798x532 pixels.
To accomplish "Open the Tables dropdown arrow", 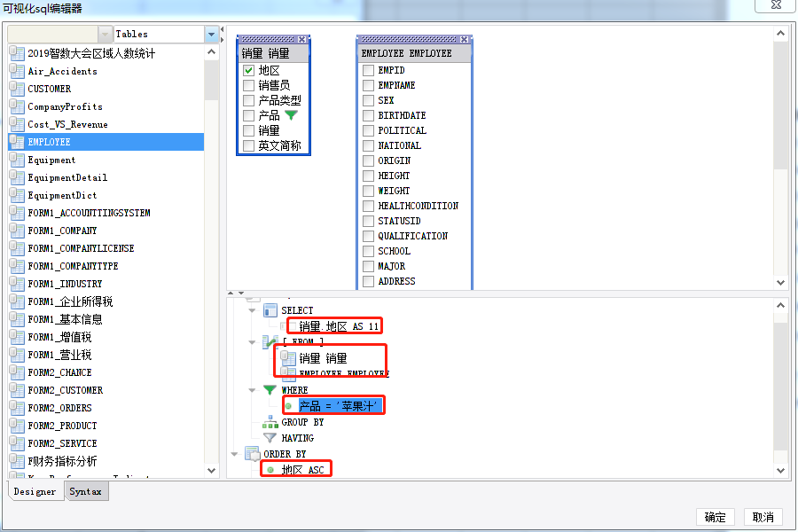I will click(x=211, y=35).
